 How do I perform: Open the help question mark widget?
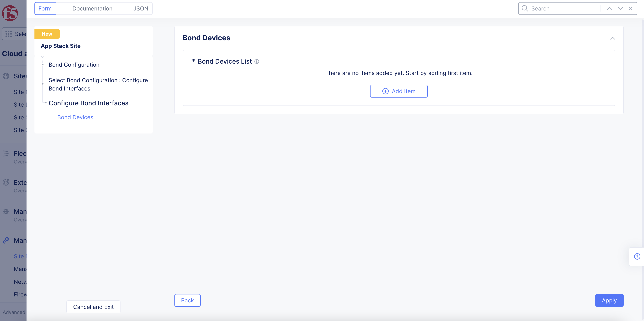point(637,256)
